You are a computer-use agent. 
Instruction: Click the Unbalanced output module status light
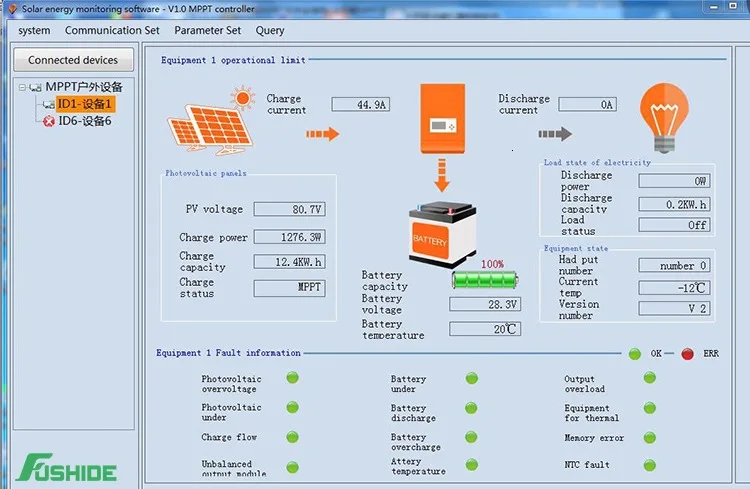[x=292, y=467]
